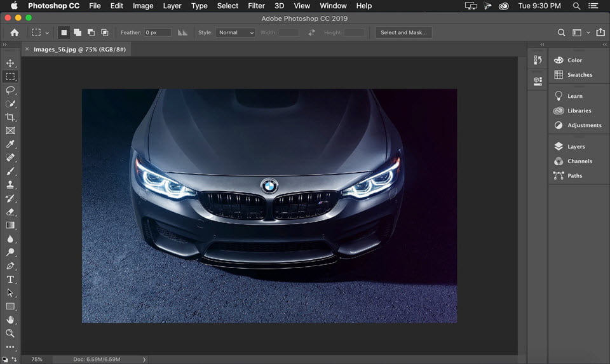
Task: Close the Images_56.jpg document tab
Action: 27,49
